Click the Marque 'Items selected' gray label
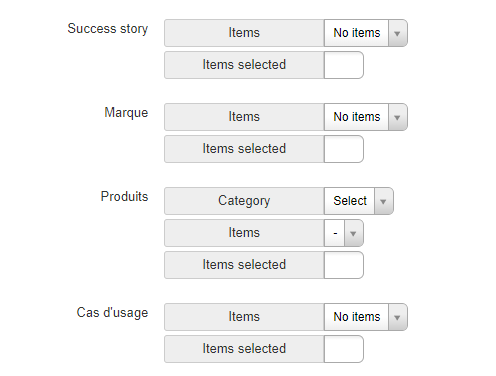 [x=244, y=149]
